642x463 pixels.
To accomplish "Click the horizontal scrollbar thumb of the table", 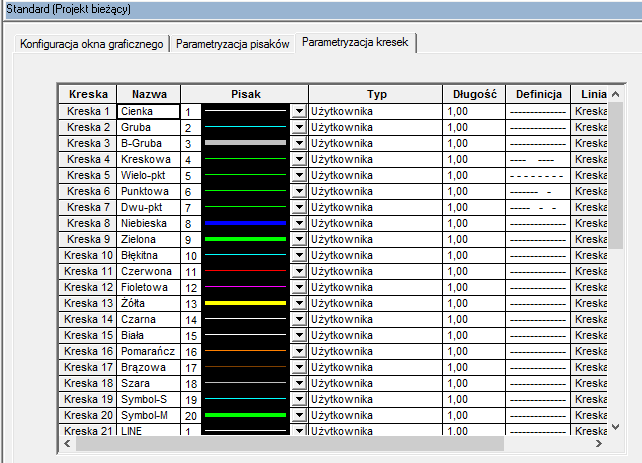I will [290, 443].
